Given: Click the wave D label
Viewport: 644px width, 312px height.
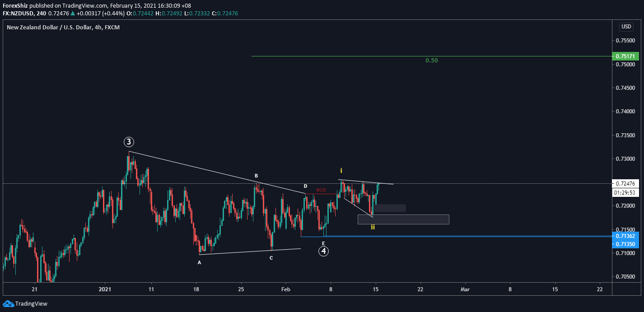Looking at the screenshot, I should tap(305, 186).
